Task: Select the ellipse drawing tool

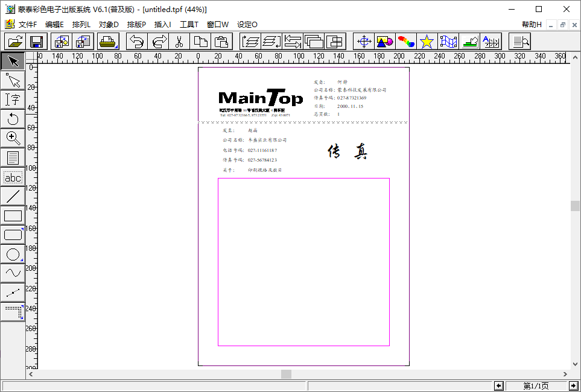Action: 13,254
